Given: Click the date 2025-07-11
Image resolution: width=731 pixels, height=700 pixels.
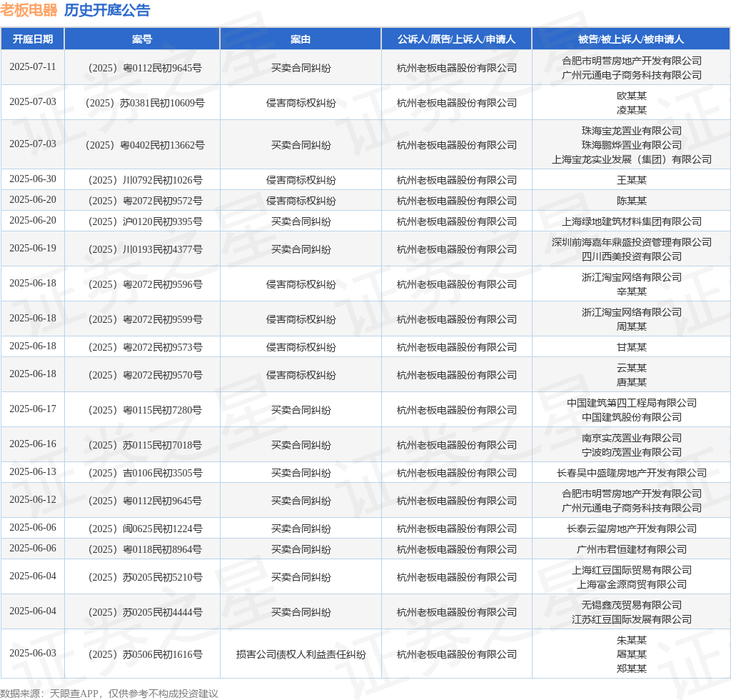Looking at the screenshot, I should 33,67.
